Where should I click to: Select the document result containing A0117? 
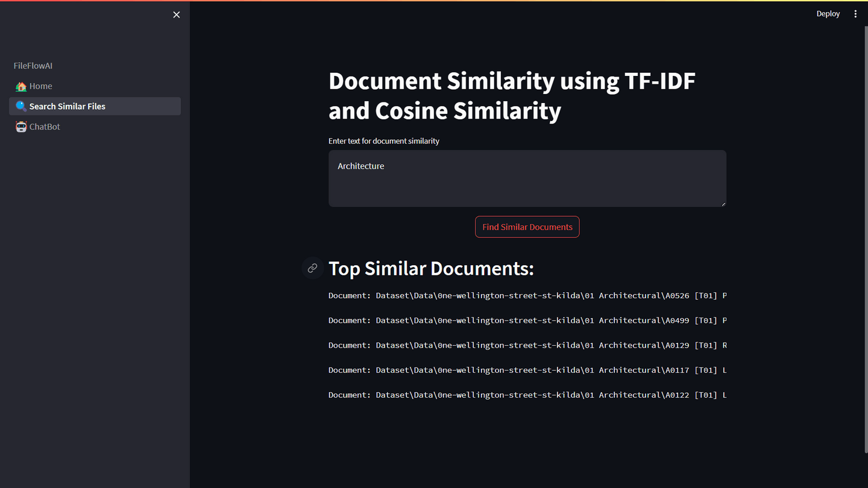click(x=527, y=370)
